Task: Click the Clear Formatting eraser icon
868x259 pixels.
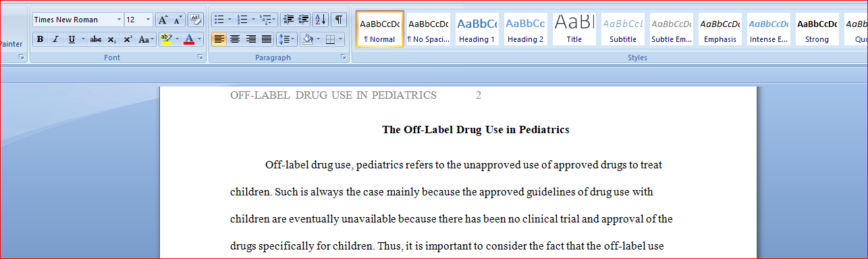Action: coord(195,20)
